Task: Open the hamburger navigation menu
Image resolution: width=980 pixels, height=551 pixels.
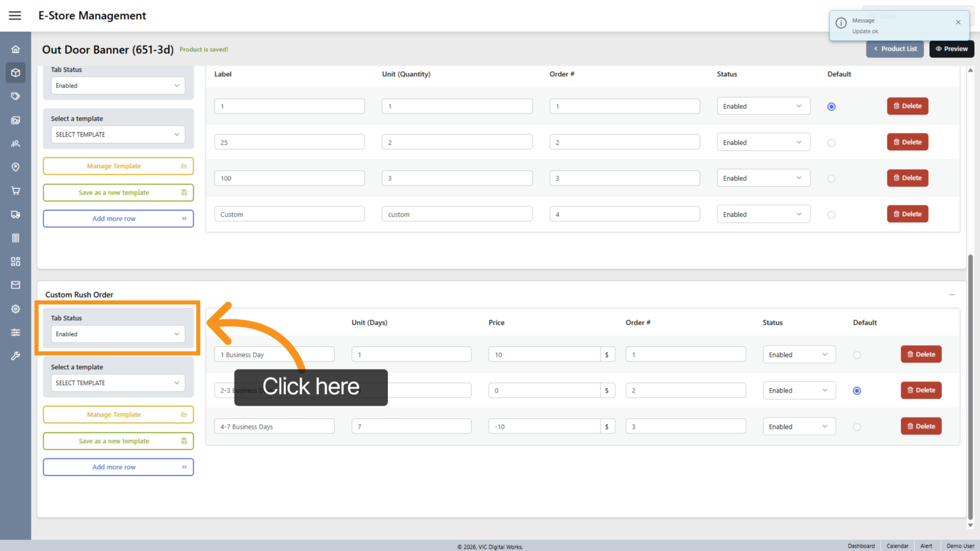Action: click(15, 16)
